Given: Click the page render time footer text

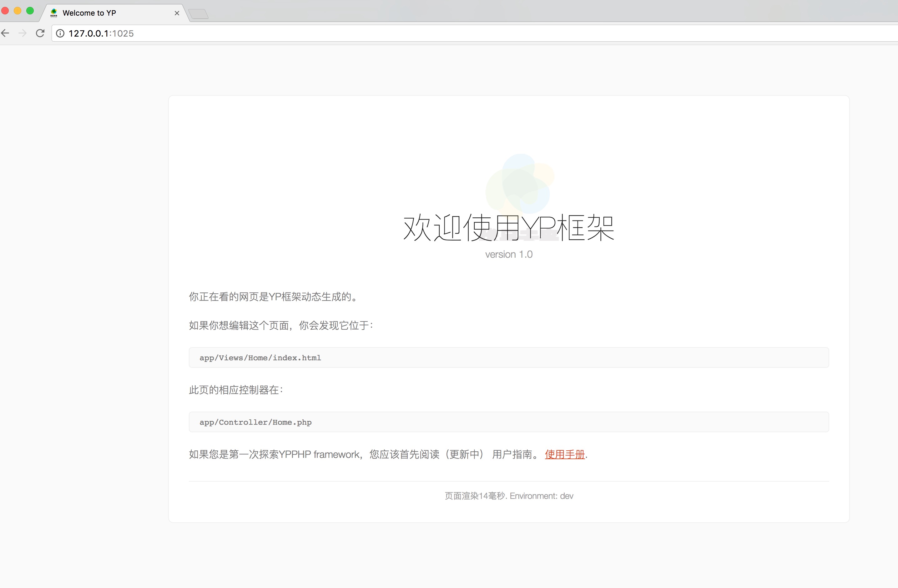Looking at the screenshot, I should pyautogui.click(x=509, y=495).
